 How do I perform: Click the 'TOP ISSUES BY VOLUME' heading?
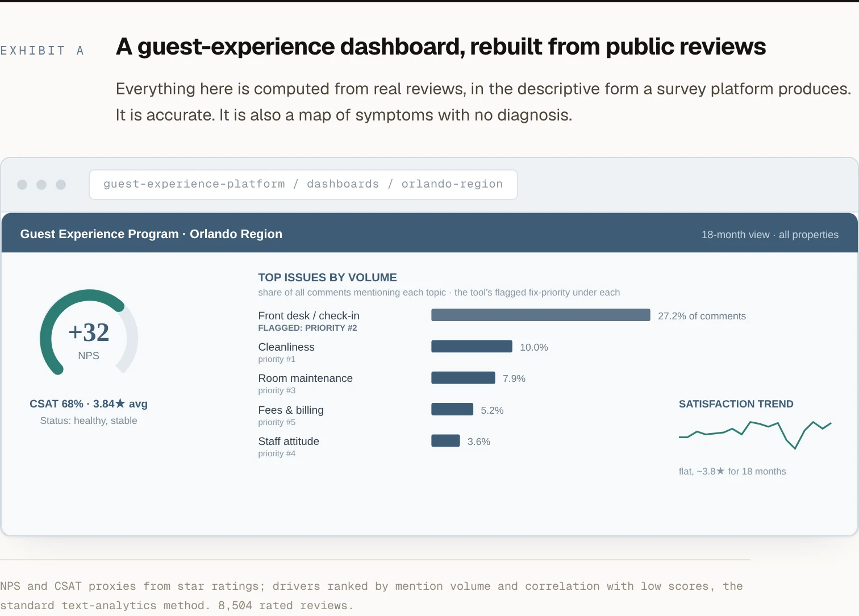click(x=327, y=277)
